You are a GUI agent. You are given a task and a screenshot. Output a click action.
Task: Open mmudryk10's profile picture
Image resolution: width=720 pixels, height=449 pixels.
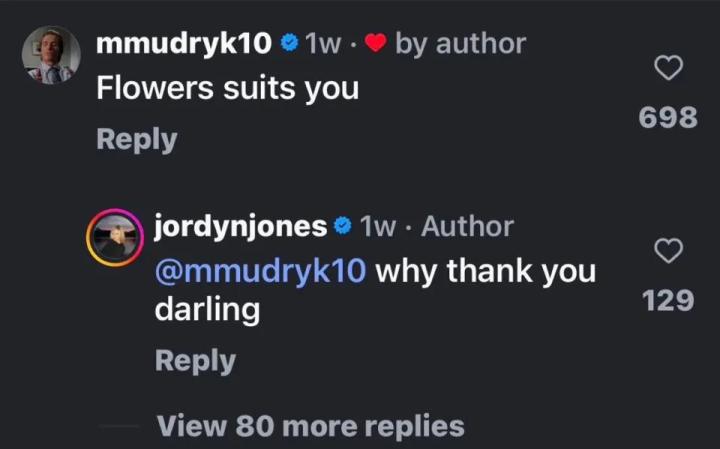tap(51, 55)
